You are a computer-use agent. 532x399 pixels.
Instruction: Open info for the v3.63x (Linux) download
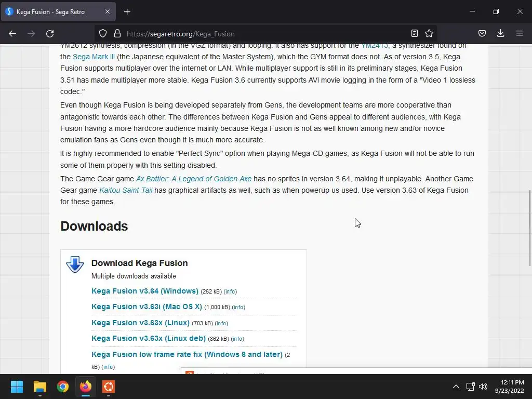pos(221,323)
